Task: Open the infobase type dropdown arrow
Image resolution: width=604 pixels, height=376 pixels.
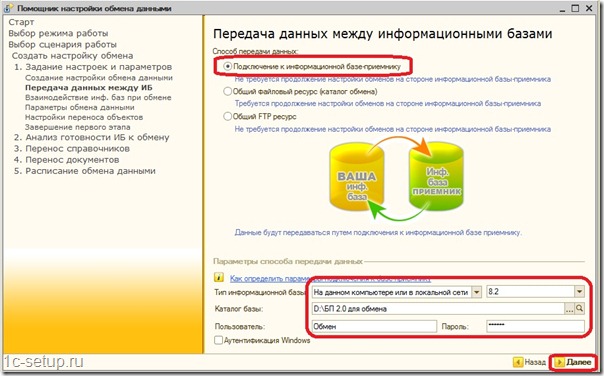Action: [x=476, y=292]
